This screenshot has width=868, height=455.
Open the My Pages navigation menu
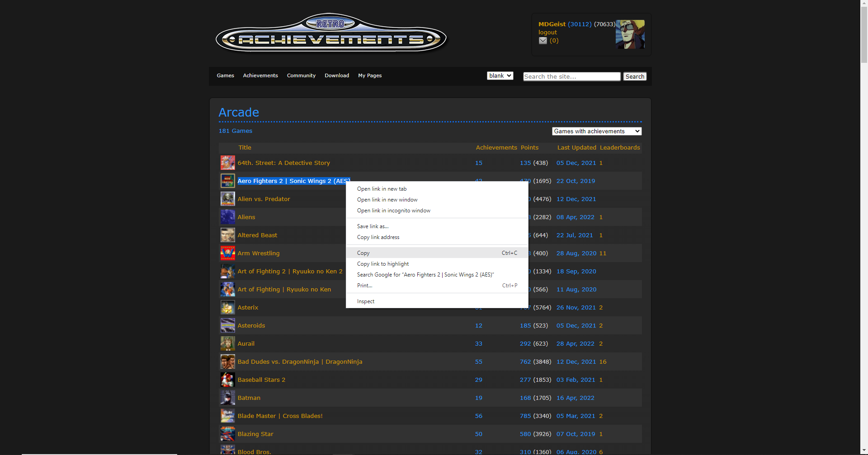click(x=370, y=75)
